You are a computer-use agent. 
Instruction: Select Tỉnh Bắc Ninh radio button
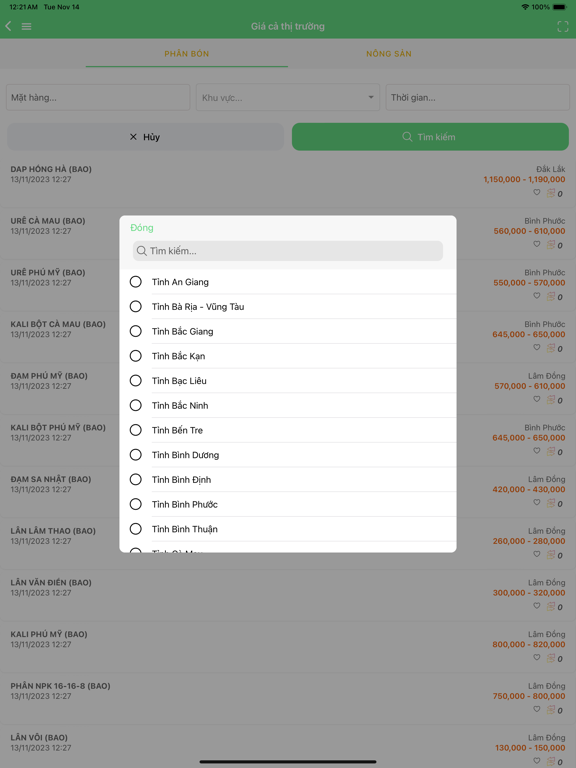point(136,405)
